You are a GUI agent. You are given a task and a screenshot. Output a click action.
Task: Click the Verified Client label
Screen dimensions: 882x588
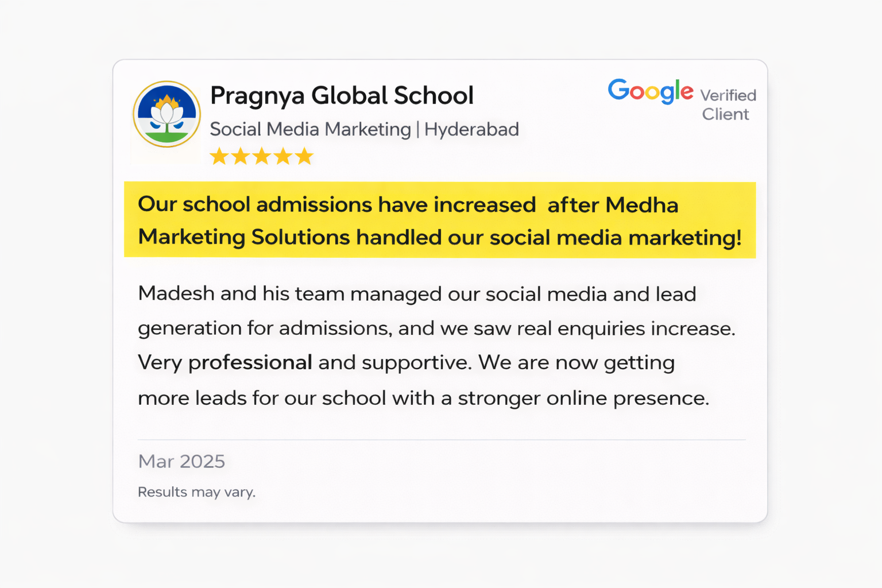728,105
